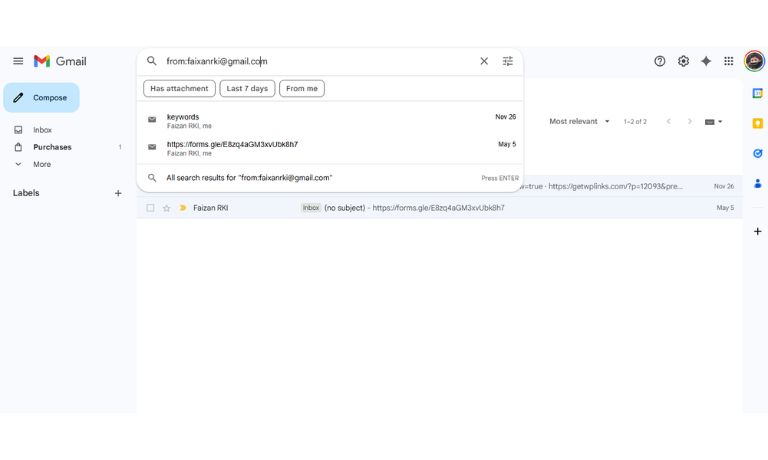Create a new label with plus icon
Image resolution: width=768 pixels, height=460 pixels.
point(118,193)
